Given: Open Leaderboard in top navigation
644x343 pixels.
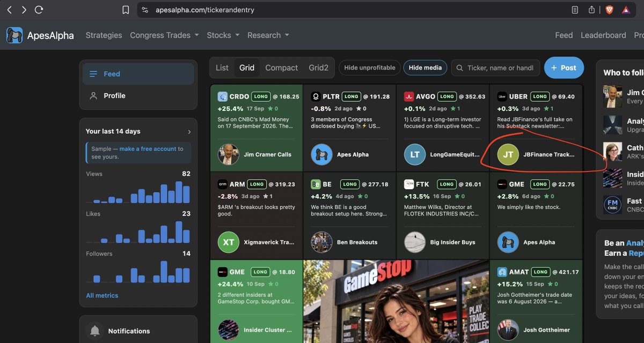Looking at the screenshot, I should pyautogui.click(x=603, y=35).
